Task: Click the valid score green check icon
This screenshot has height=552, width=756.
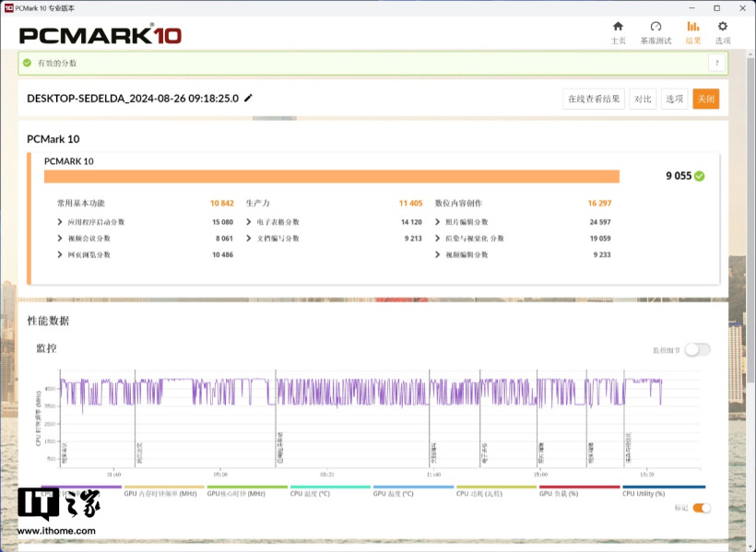Action: point(28,63)
